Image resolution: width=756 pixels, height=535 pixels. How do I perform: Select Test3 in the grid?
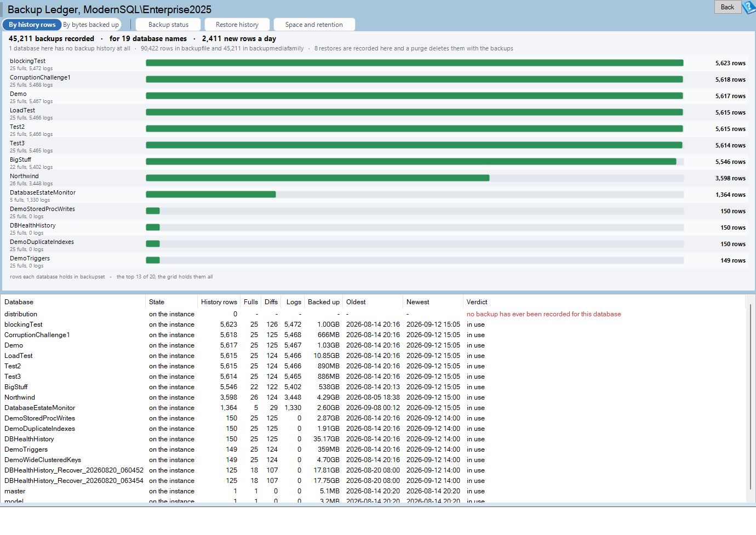coord(373,377)
